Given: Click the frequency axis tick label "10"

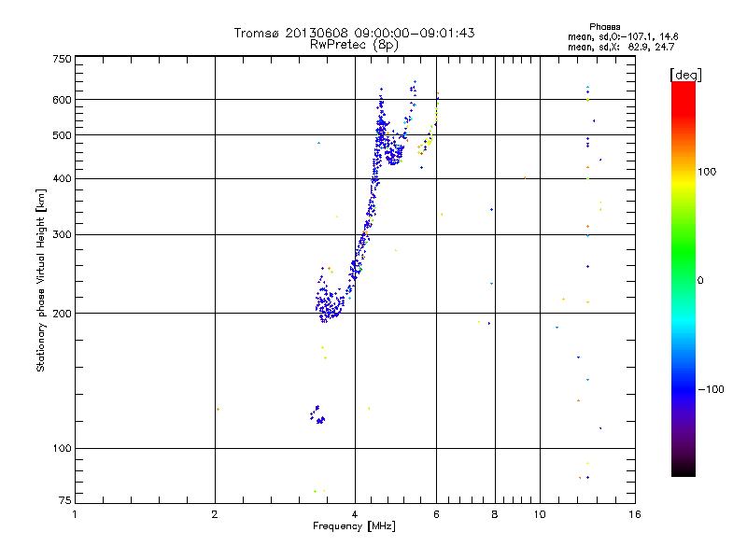Looking at the screenshot, I should coord(540,514).
